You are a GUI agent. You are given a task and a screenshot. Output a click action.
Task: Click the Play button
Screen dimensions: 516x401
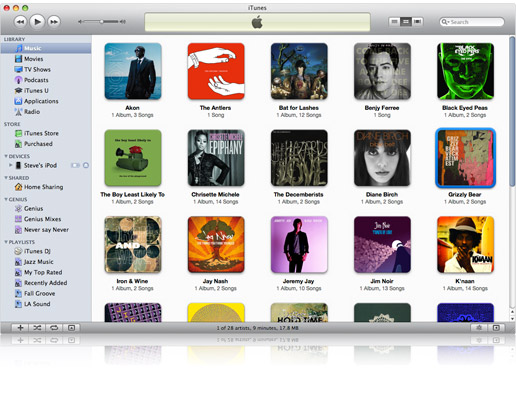pyautogui.click(x=37, y=22)
